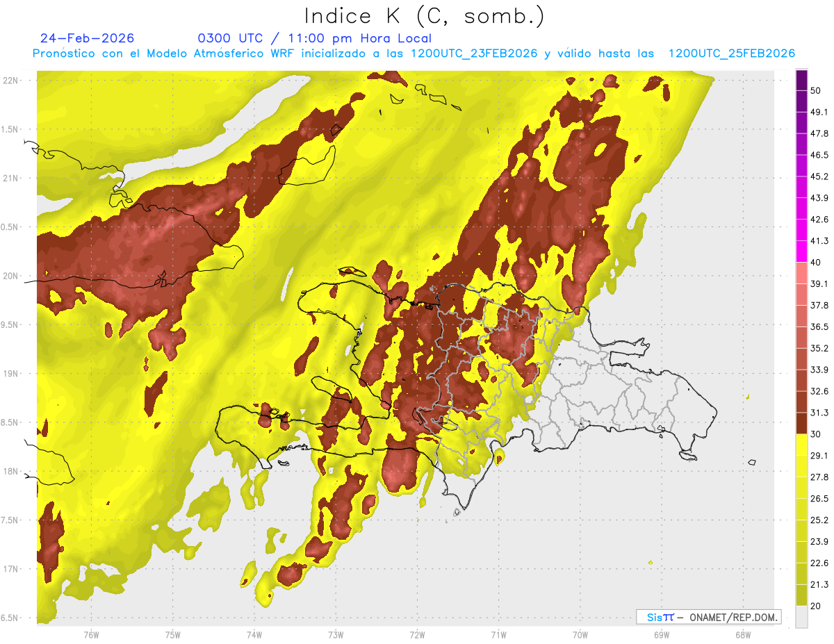Image resolution: width=834 pixels, height=644 pixels.
Task: Click the "27.8" colorbar value
Action: coord(819,477)
